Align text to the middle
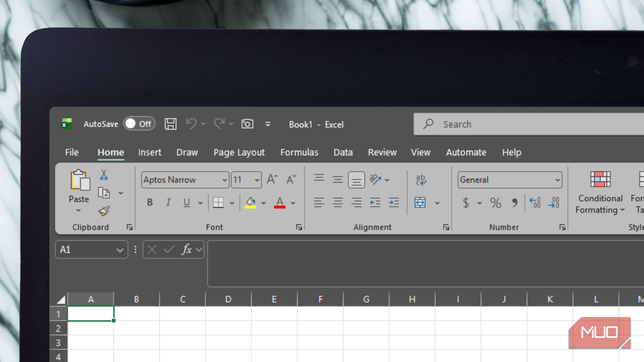 coord(338,179)
